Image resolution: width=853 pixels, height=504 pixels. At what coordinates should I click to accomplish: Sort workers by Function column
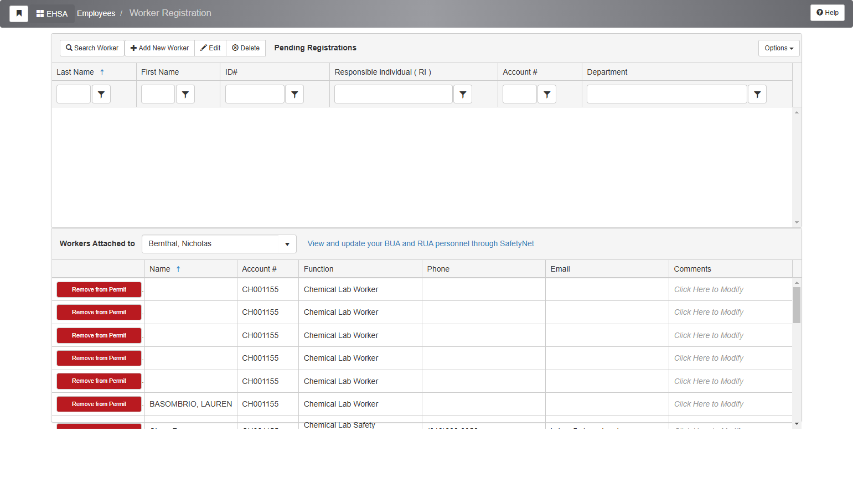(x=319, y=269)
